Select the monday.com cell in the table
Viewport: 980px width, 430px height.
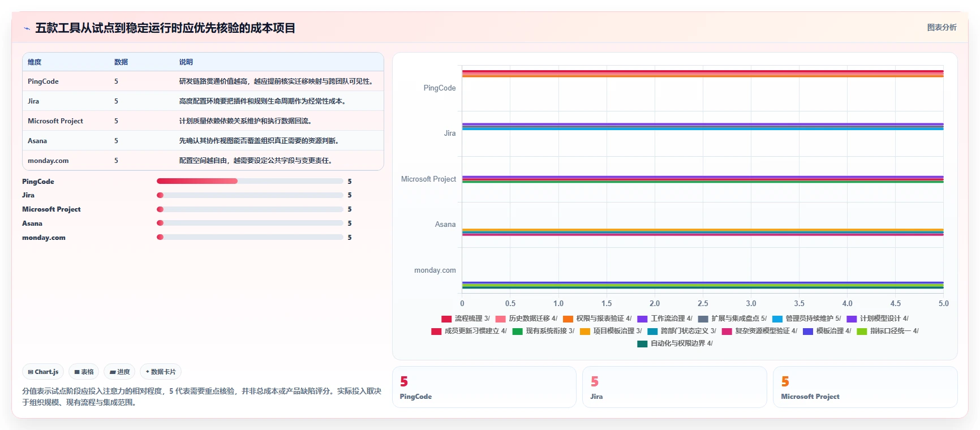coord(48,161)
